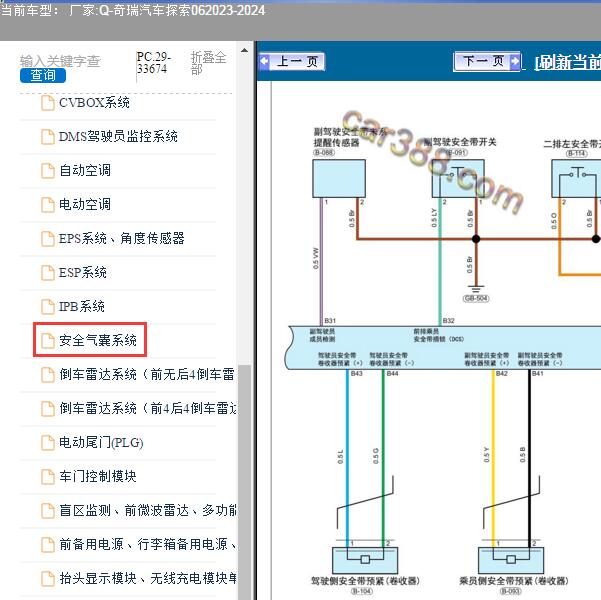Click right arrow icon on 下一页 button
This screenshot has height=600, width=601.
(x=515, y=61)
